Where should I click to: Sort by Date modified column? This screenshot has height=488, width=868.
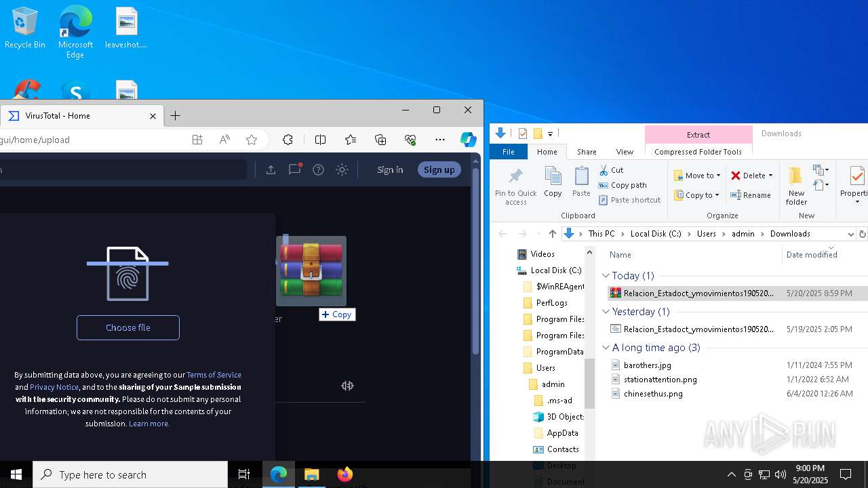[812, 255]
